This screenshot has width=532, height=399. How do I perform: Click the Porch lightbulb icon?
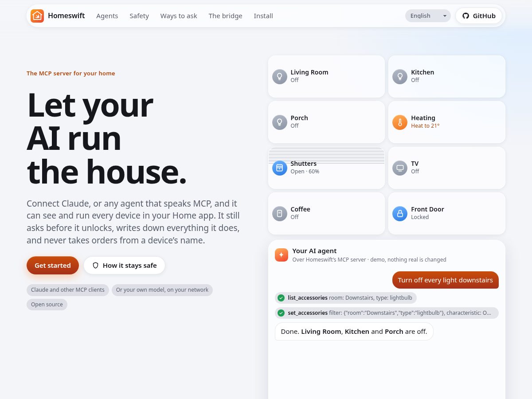[x=280, y=122]
